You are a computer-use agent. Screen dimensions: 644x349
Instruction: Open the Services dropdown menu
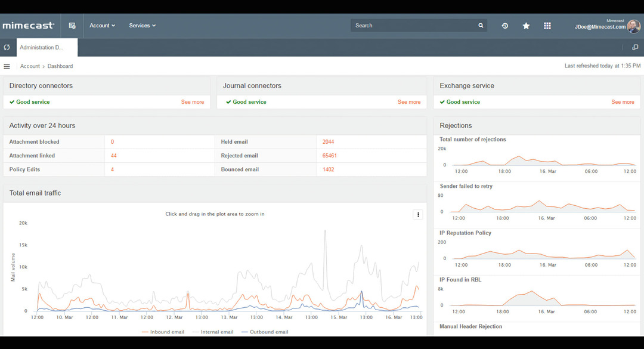141,26
